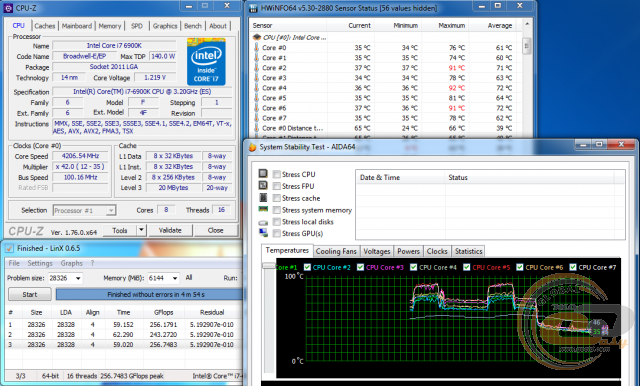Open the Settings menu in LinX

tap(40, 263)
